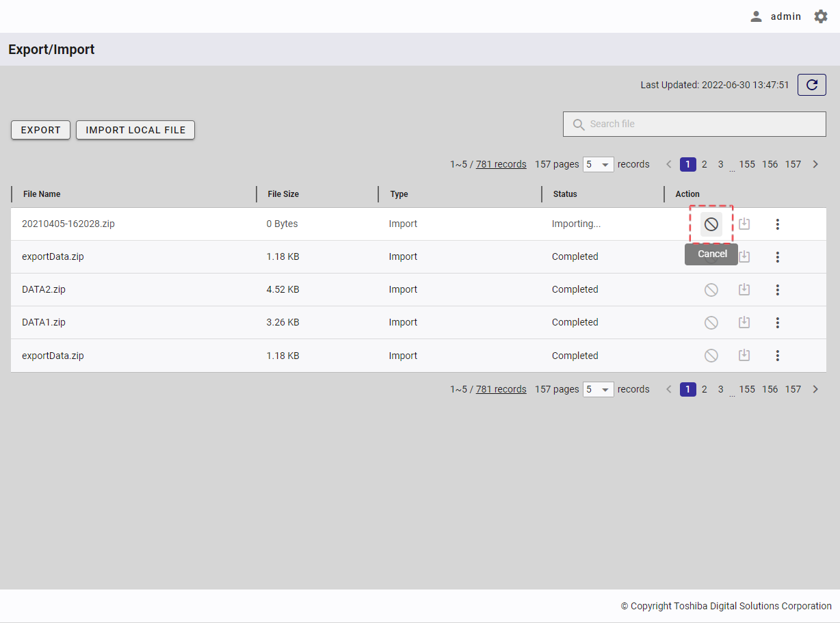Go to the previous page using bottom chevron
Viewport: 840px width, 623px height.
point(669,389)
